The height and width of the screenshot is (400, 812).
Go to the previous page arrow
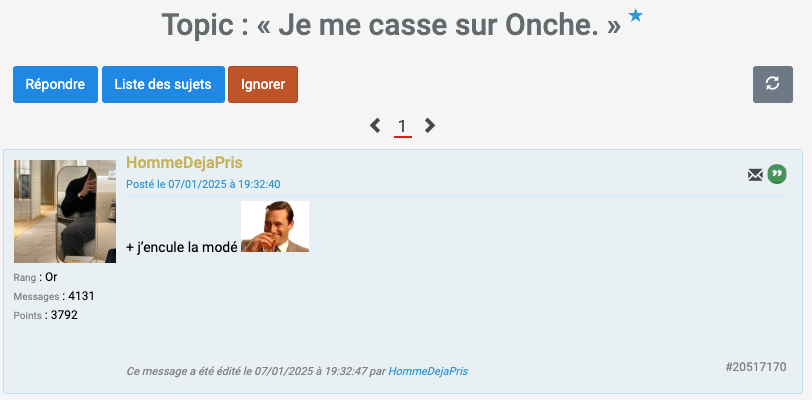point(375,126)
